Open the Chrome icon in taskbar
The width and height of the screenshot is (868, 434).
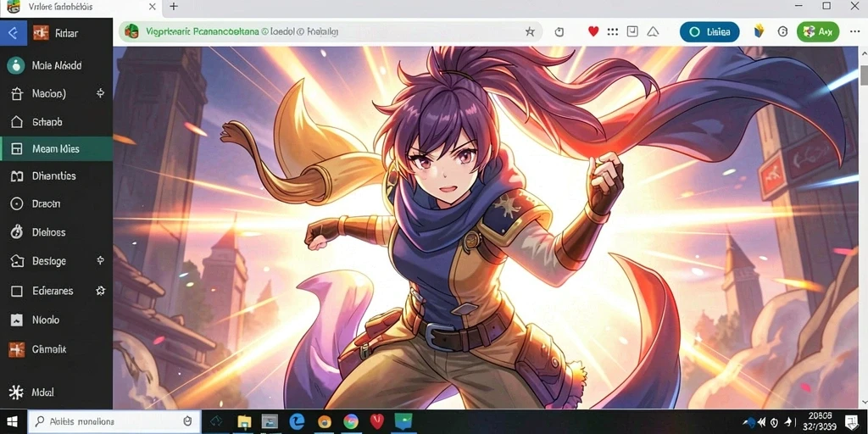tap(350, 422)
